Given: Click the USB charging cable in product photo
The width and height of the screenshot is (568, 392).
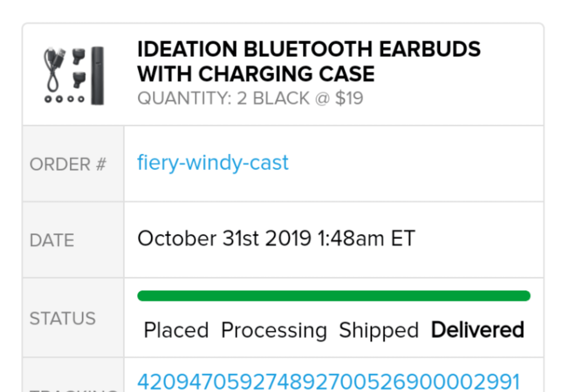Looking at the screenshot, I should click(x=54, y=69).
